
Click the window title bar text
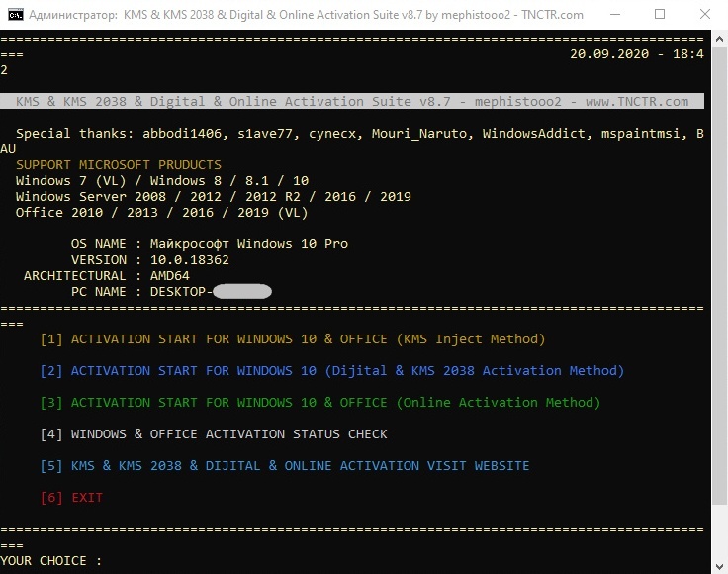point(306,15)
